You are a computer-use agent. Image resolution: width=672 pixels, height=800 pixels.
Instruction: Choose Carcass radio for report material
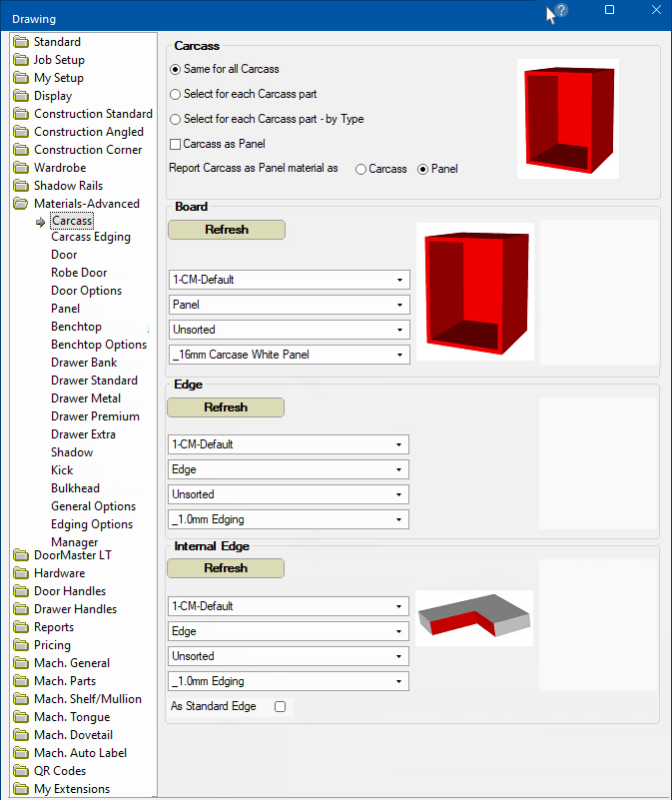pos(360,169)
